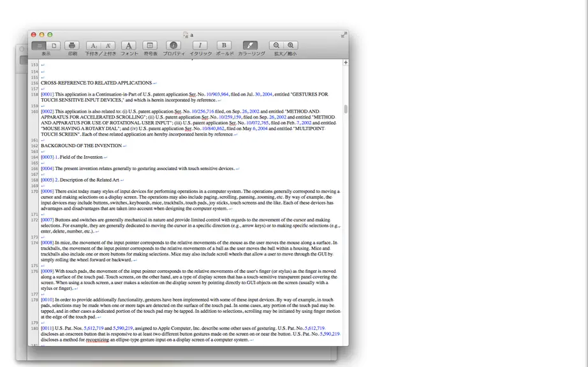This screenshot has height=367, width=588.
Task: Toggle bold (ボールド) formatting
Action: click(224, 46)
